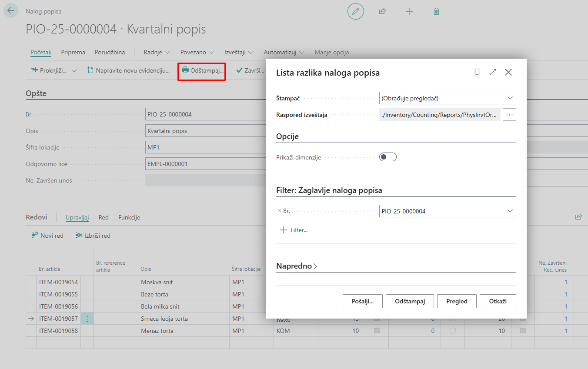This screenshot has width=588, height=369.
Task: Click the Pregled button
Action: coord(457,301)
